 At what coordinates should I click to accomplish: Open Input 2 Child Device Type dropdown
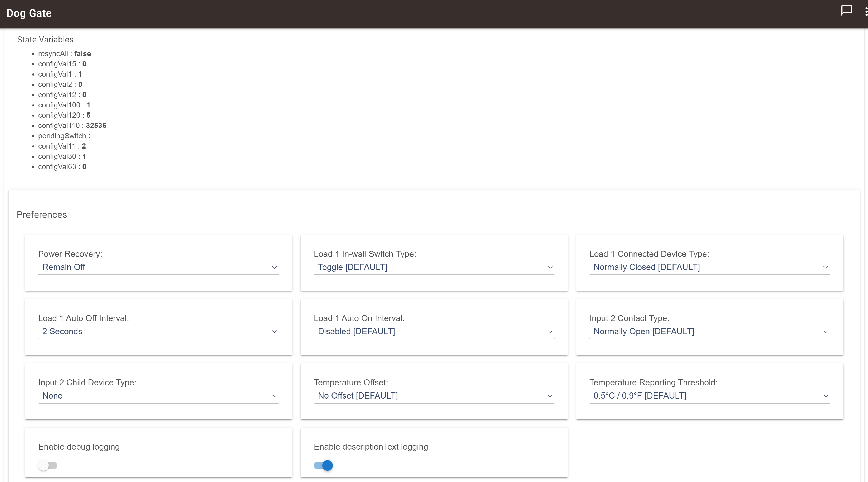click(x=158, y=396)
